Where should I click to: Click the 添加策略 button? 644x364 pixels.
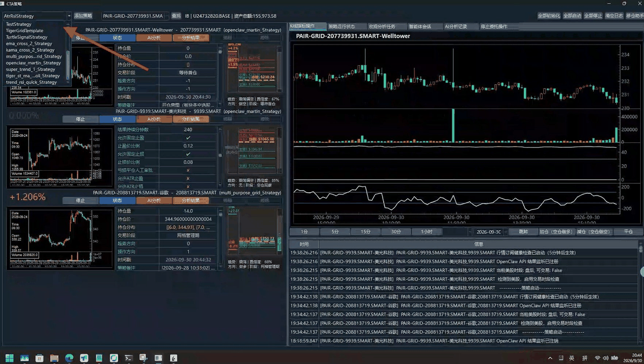click(x=83, y=16)
